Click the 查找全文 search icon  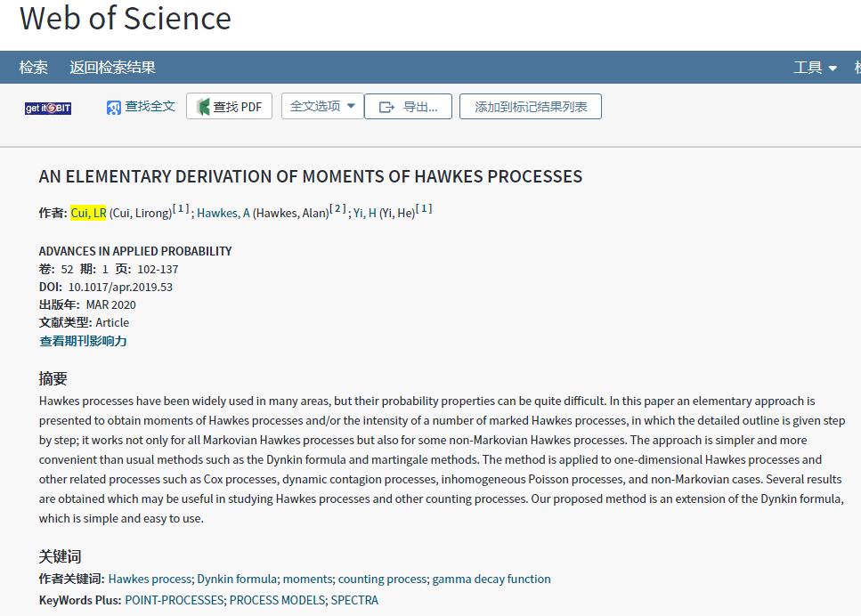tap(114, 108)
